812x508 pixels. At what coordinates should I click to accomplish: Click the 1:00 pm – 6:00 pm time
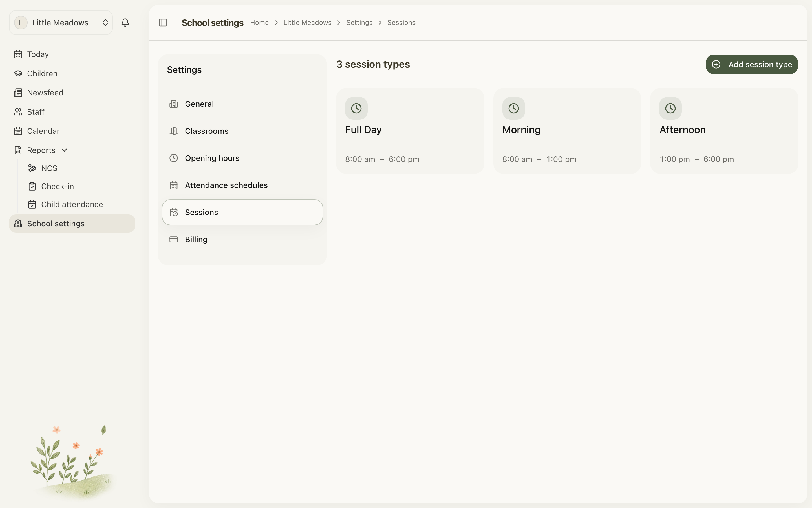pos(697,159)
